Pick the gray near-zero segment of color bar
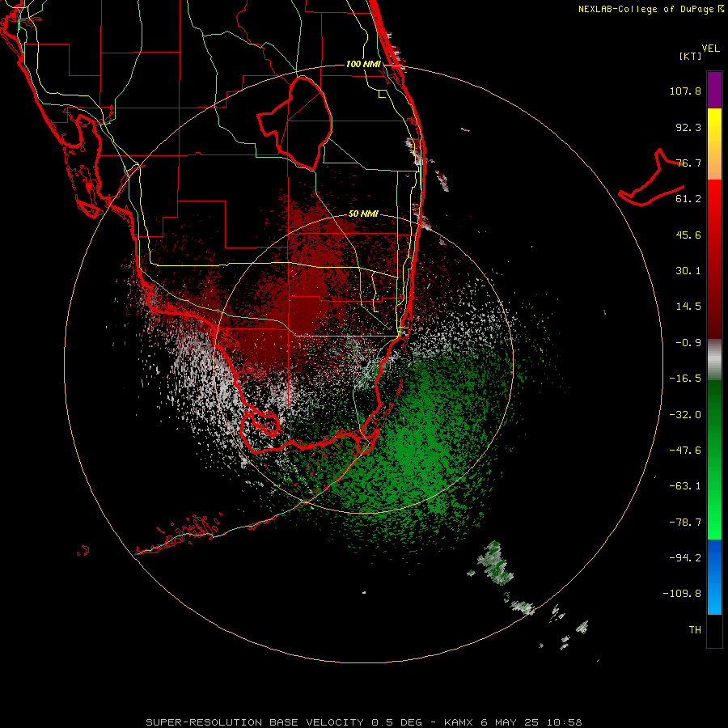 point(714,360)
